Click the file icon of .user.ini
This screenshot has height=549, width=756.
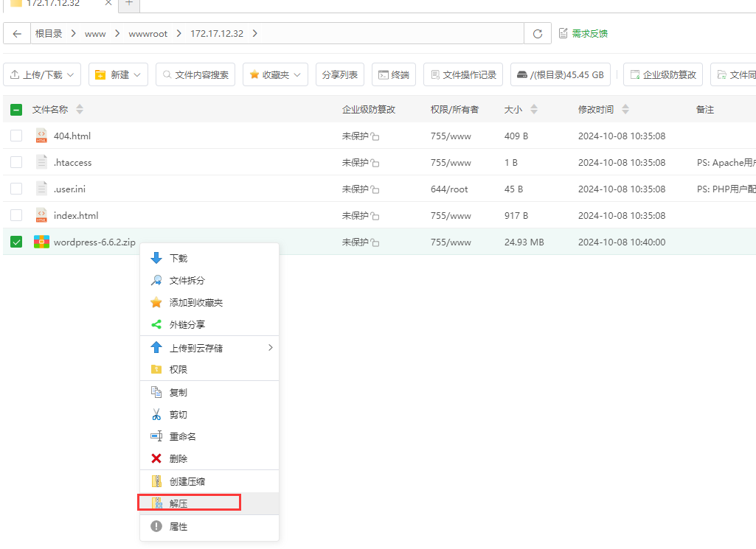pyautogui.click(x=41, y=189)
